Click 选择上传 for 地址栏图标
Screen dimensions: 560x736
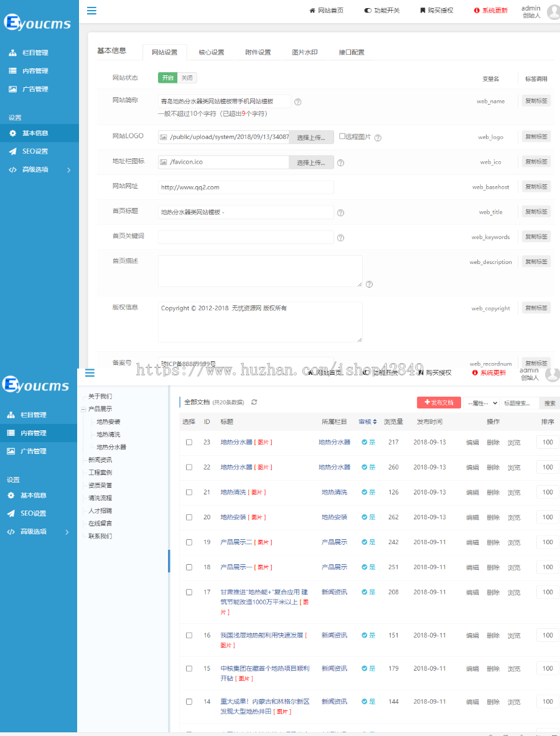(x=311, y=163)
